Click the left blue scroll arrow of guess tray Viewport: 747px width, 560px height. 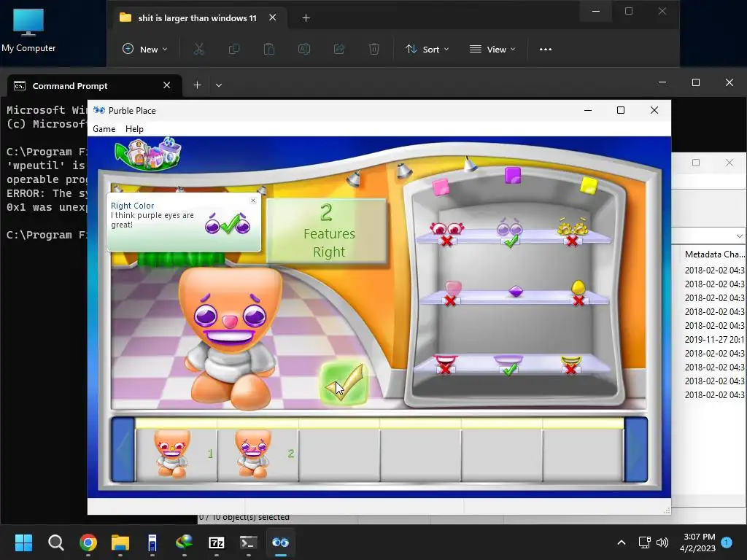click(123, 449)
